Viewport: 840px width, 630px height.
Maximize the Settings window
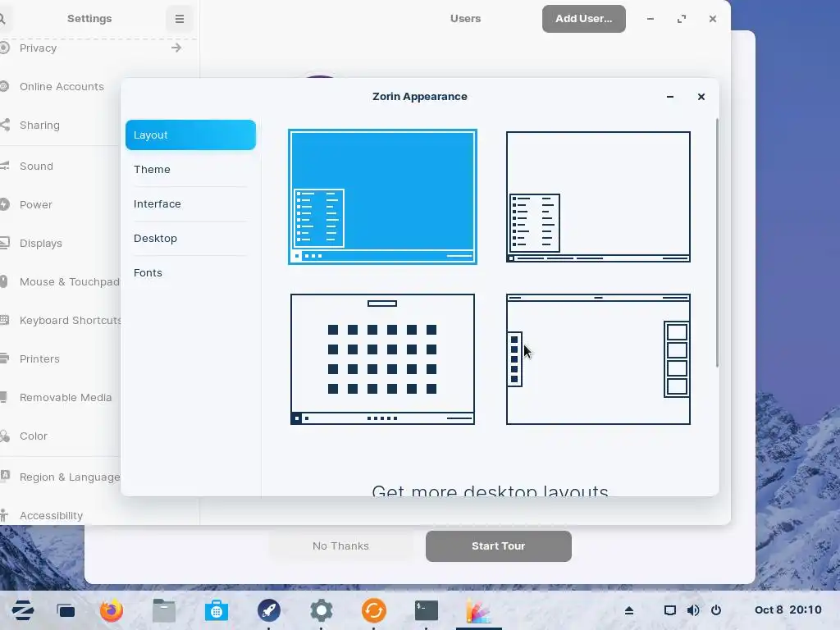pyautogui.click(x=682, y=19)
